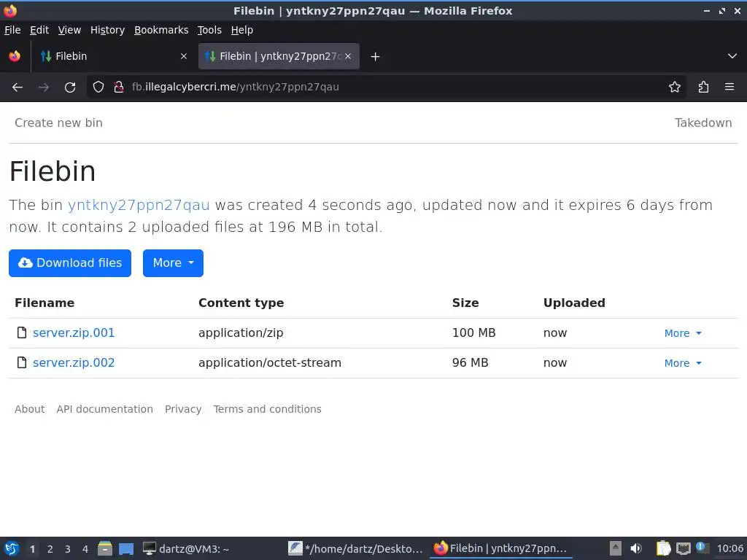Click the Uploaded column header
This screenshot has width=747, height=560.
(x=574, y=303)
